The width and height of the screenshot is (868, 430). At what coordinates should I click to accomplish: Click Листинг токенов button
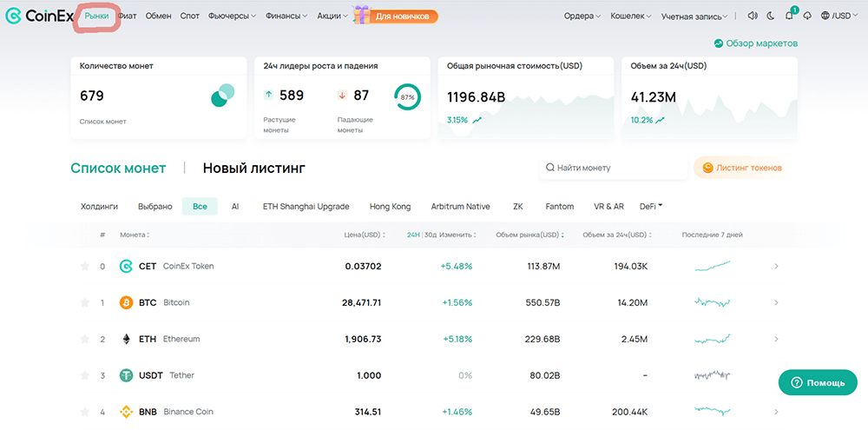[740, 168]
